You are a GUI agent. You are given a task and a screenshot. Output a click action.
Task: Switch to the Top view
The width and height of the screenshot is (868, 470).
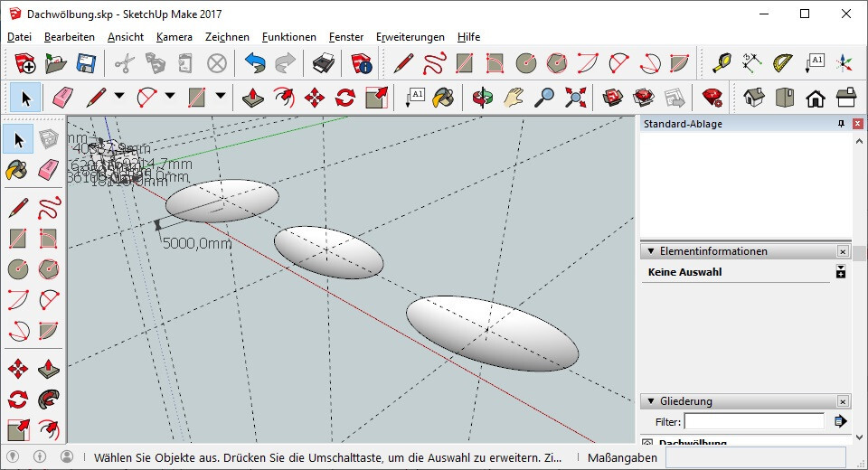click(x=785, y=98)
